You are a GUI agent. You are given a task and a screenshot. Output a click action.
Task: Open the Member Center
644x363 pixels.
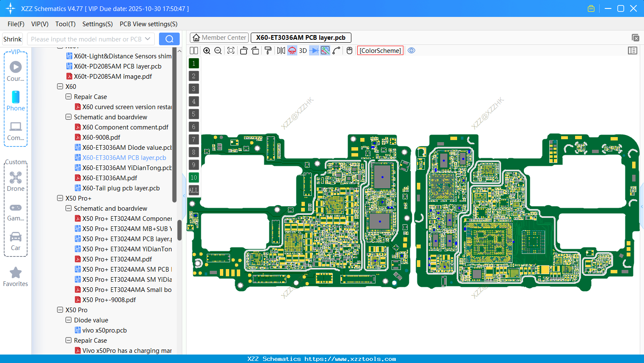219,37
